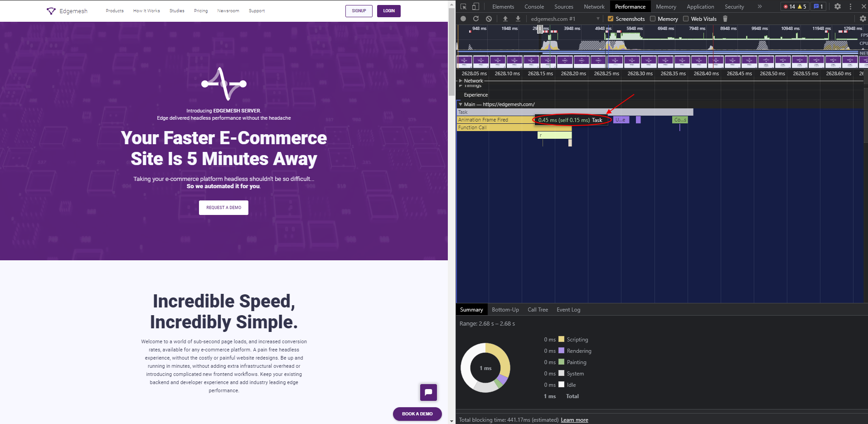Expand the Network track

pos(461,81)
